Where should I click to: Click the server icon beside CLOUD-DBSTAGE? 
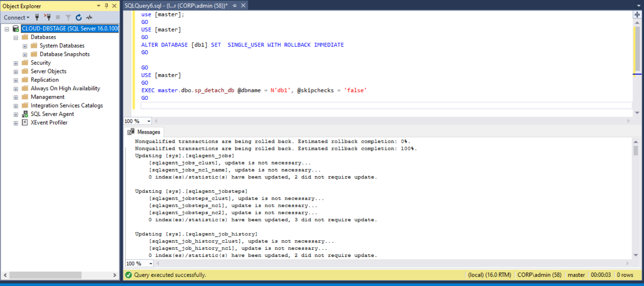click(x=16, y=28)
